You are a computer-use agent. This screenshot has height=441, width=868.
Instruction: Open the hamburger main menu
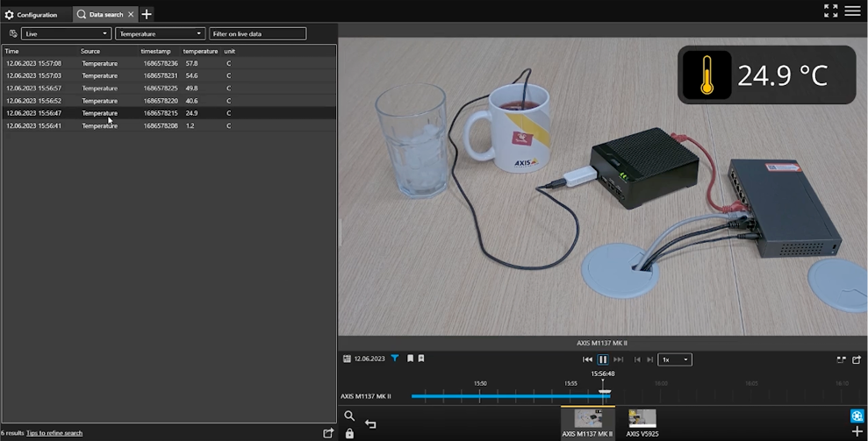point(852,11)
